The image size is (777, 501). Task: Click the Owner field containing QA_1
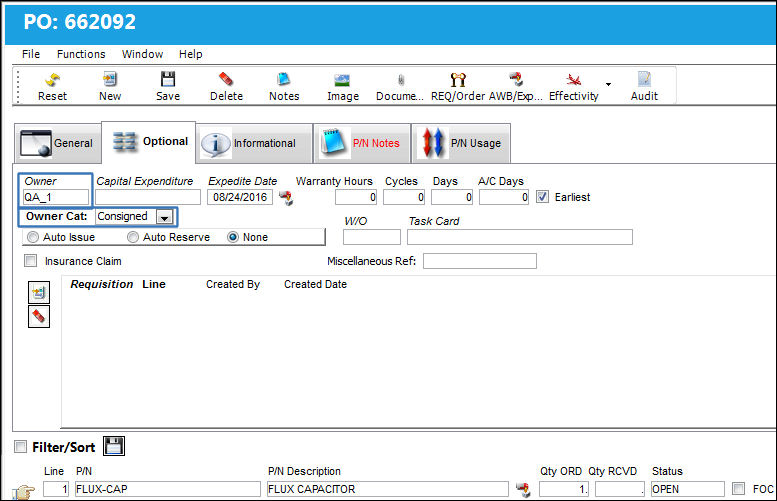click(x=56, y=197)
